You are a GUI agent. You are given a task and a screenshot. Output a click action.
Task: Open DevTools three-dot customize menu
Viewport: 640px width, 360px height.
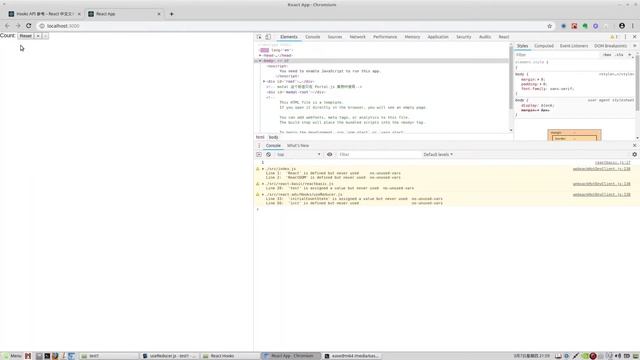point(625,37)
